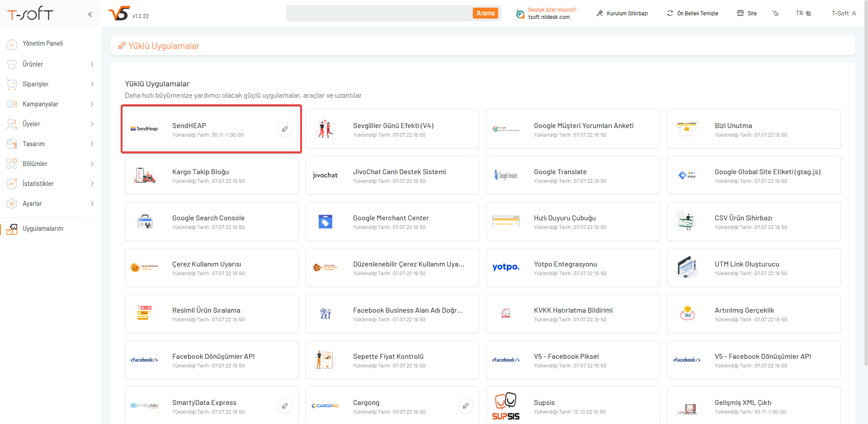The width and height of the screenshot is (868, 424).
Task: Click the Resimli Ürün Sıralama icon
Action: coord(144,313)
